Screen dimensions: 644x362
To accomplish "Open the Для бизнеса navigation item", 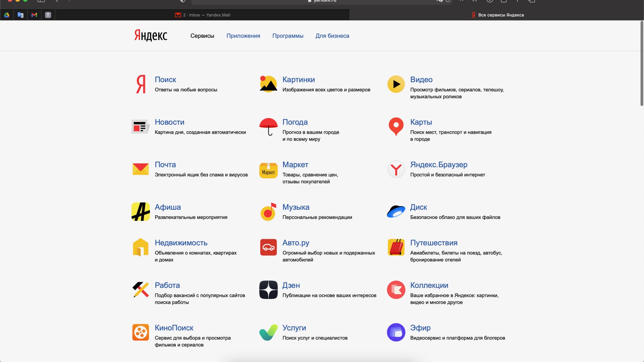I will pos(332,36).
